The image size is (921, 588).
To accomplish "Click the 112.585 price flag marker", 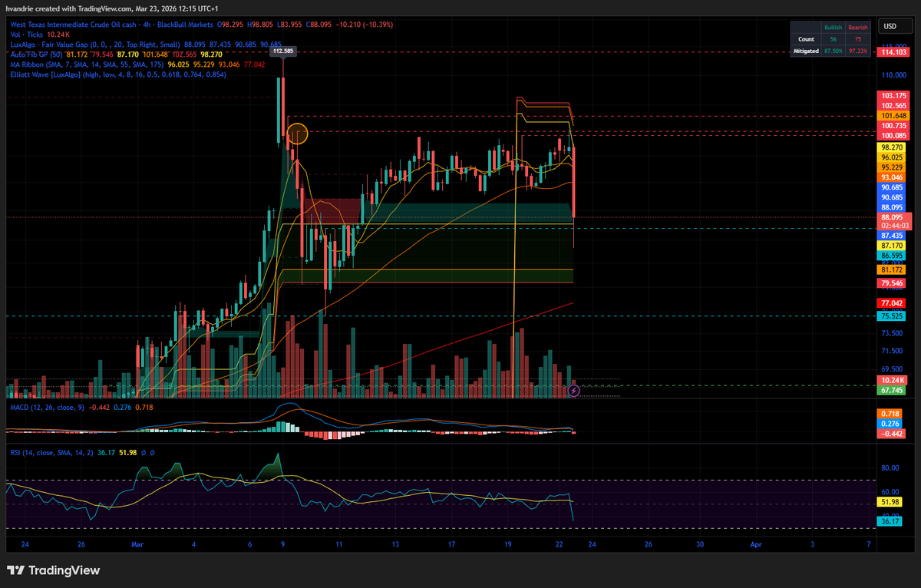I will 283,51.
